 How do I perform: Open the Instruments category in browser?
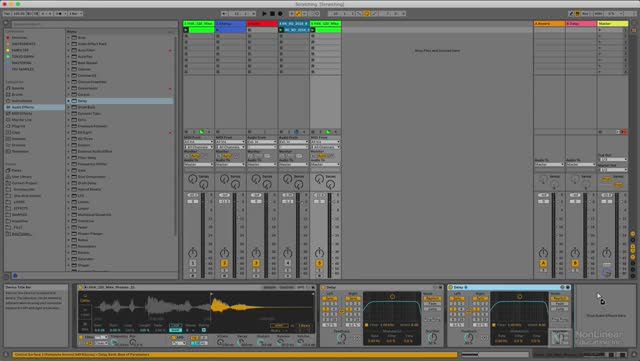(x=22, y=101)
